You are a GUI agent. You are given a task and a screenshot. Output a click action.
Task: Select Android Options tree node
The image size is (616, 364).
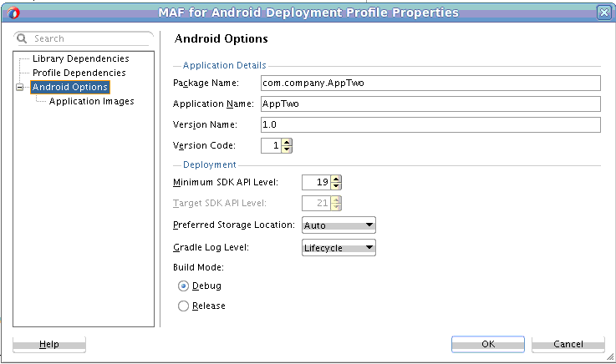click(70, 87)
